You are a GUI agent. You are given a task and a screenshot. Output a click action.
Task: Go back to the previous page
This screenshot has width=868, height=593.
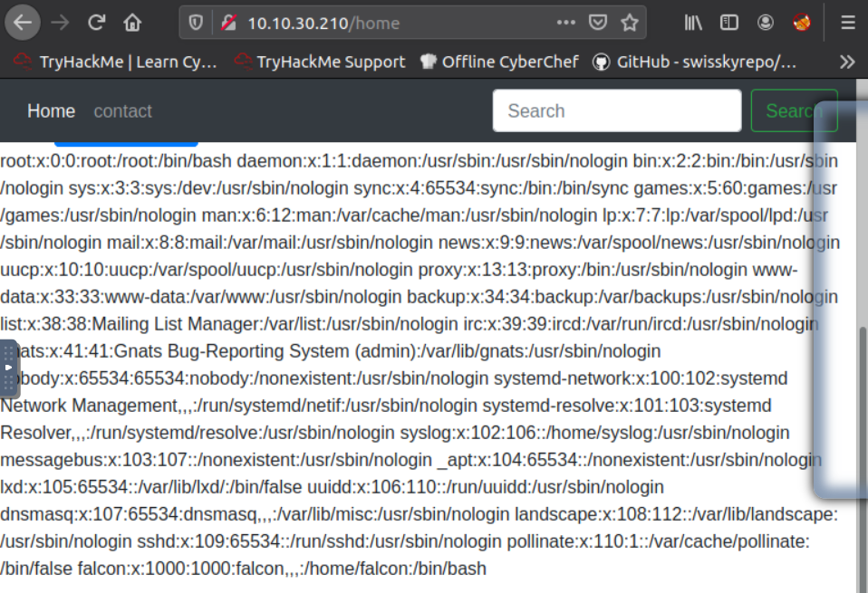coord(23,23)
